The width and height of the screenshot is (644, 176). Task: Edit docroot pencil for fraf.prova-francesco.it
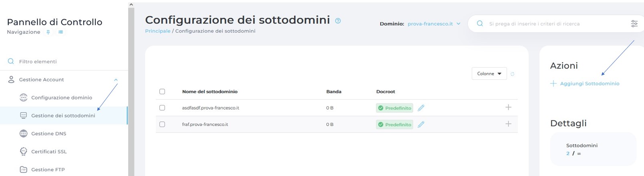pyautogui.click(x=421, y=124)
